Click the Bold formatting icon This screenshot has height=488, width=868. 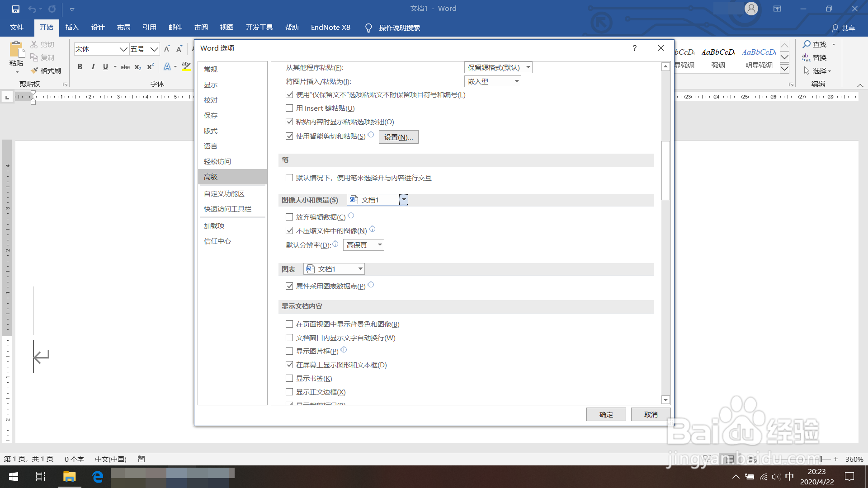(80, 67)
